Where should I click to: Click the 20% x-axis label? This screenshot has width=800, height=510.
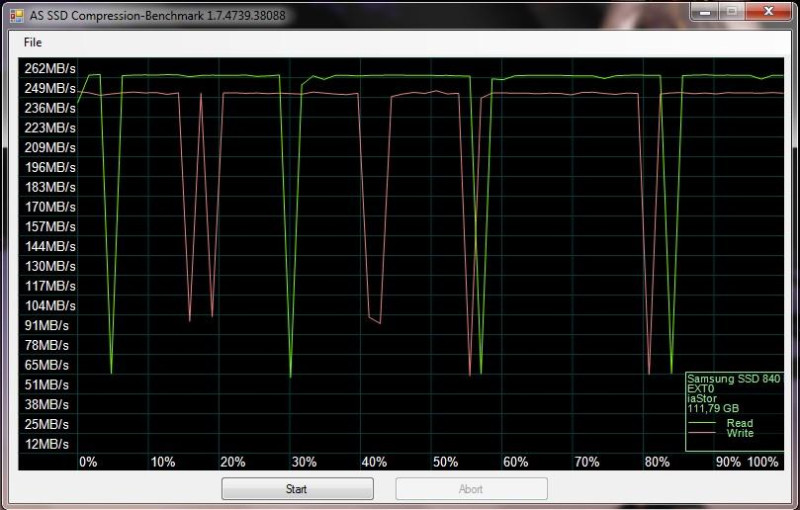[233, 462]
